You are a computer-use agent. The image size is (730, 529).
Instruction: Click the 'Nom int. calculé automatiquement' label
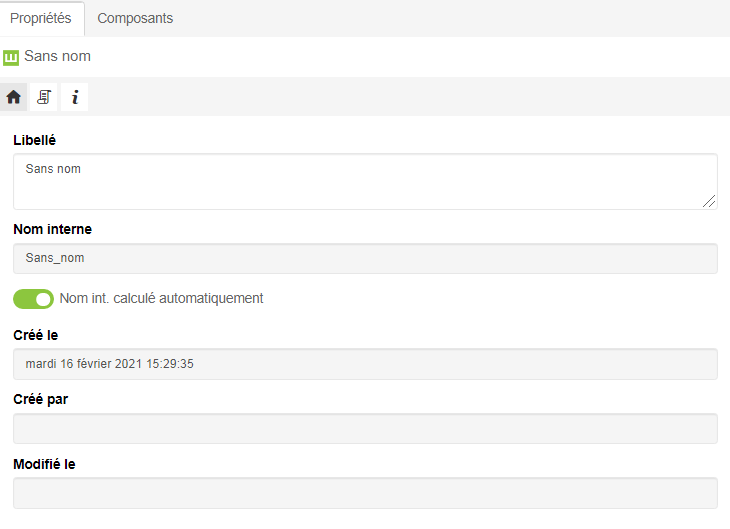(161, 298)
